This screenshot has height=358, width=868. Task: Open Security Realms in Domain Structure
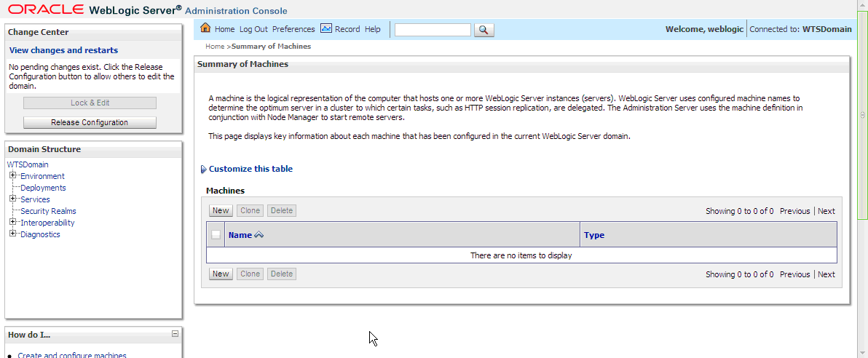[x=48, y=211]
